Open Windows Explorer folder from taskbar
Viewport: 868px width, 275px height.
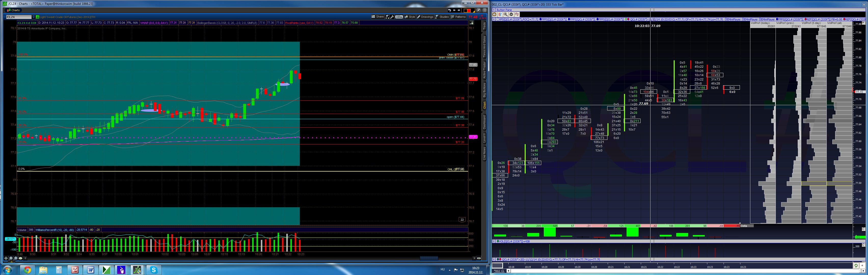pyautogui.click(x=43, y=270)
